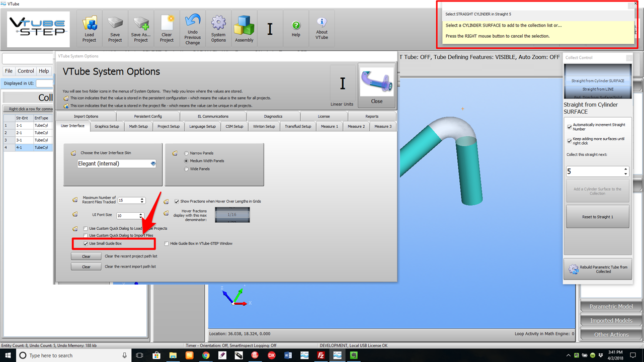Undo the previous change

192,29
